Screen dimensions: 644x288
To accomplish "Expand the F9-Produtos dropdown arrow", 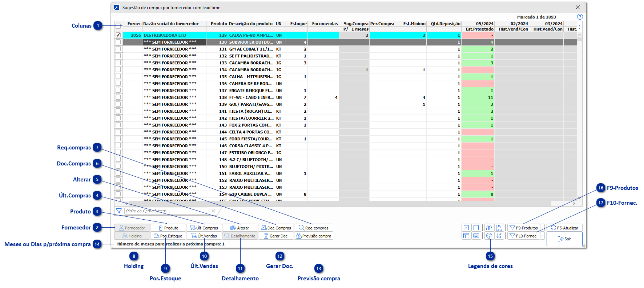I will tap(542, 228).
